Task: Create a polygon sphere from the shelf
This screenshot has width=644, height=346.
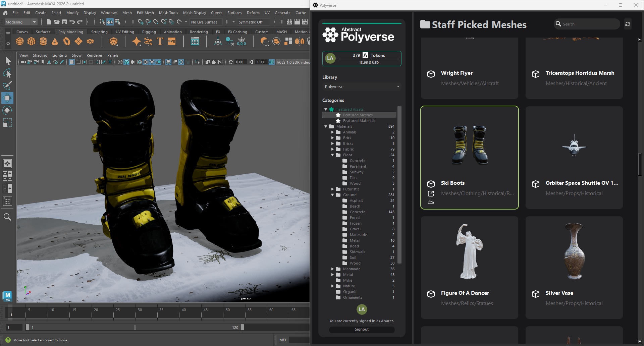Action: (20, 41)
